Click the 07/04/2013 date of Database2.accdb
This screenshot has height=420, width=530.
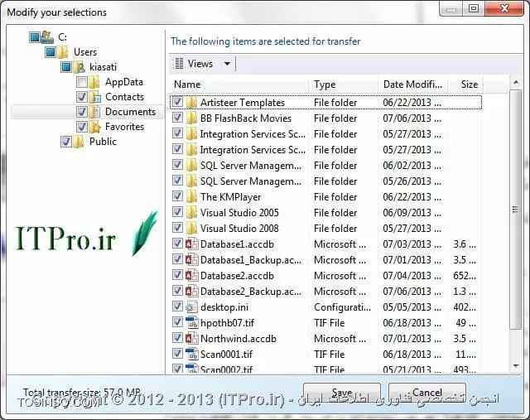click(x=412, y=276)
